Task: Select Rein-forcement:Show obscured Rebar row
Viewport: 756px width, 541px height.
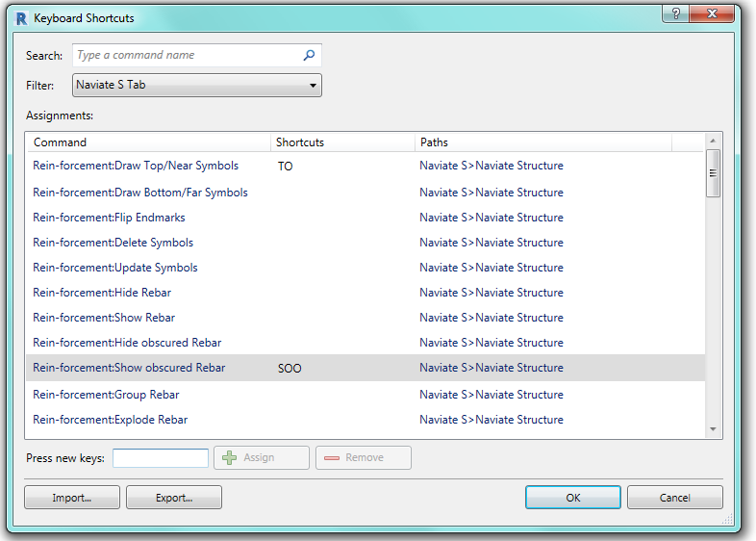Action: tap(129, 368)
